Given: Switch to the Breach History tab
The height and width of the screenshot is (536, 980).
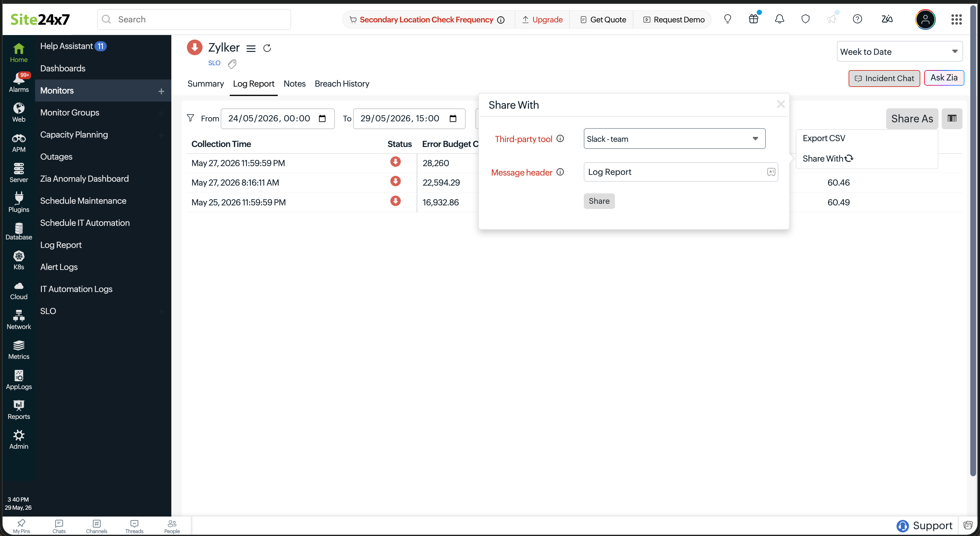Looking at the screenshot, I should point(342,84).
